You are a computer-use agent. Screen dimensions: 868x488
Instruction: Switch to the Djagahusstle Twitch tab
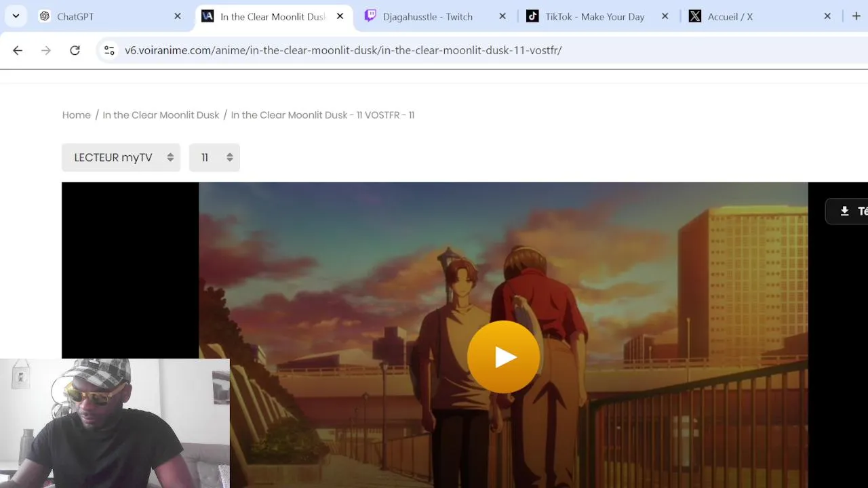point(436,16)
